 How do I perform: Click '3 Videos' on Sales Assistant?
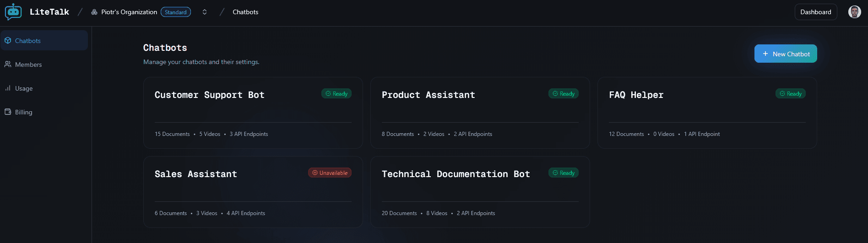[x=207, y=213]
